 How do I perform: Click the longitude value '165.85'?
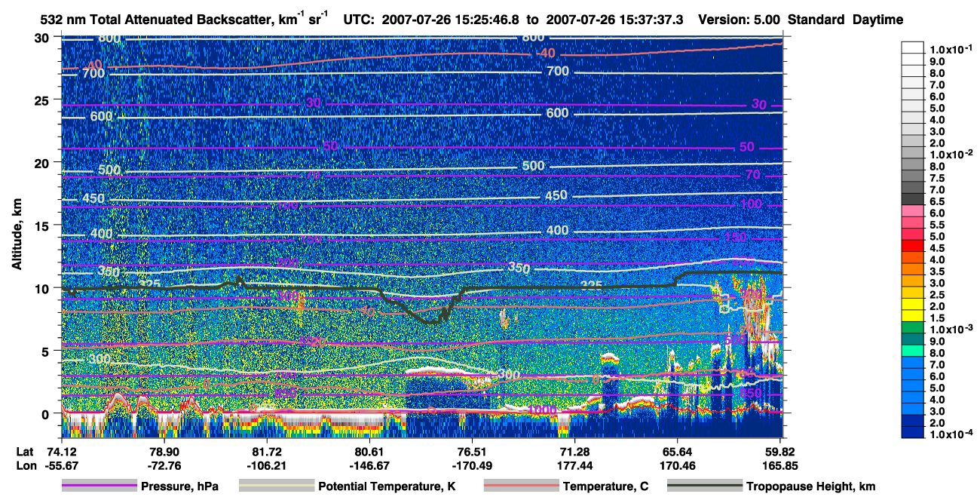(779, 466)
